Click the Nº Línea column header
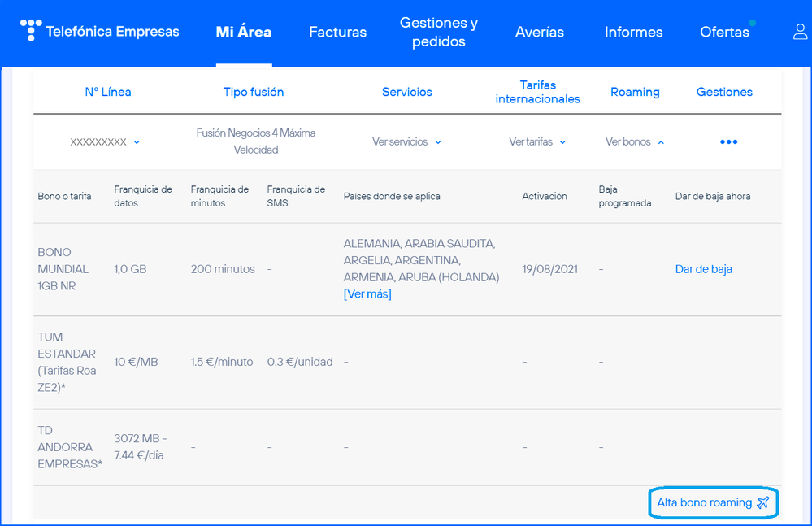812x526 pixels. coord(107,92)
